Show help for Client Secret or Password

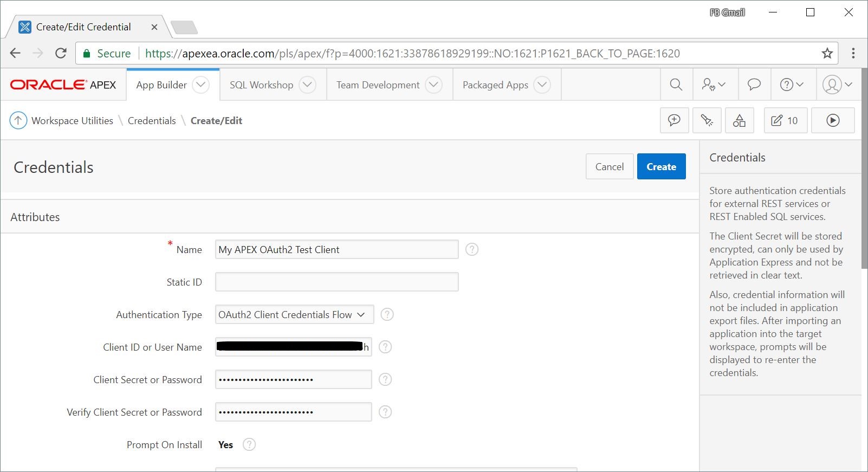(x=385, y=379)
